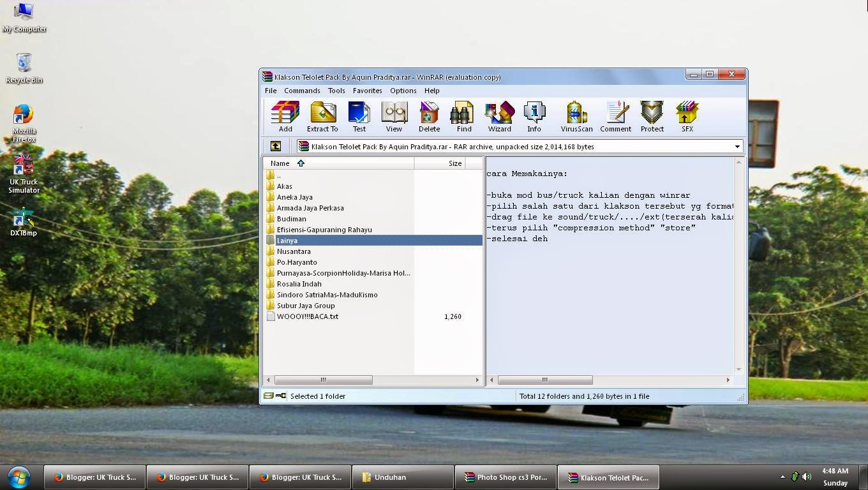This screenshot has height=490, width=868.
Task: Launch the Wizard toolbar icon
Action: pos(499,116)
